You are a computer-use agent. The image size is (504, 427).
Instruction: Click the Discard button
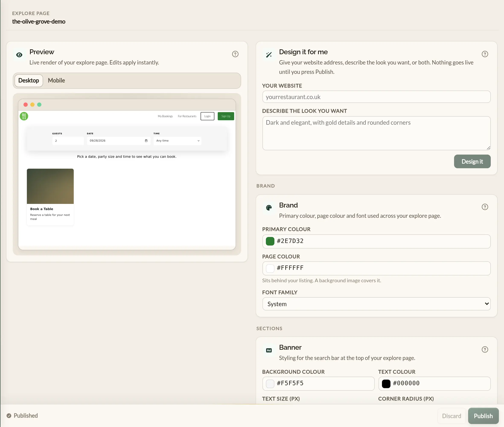point(452,416)
